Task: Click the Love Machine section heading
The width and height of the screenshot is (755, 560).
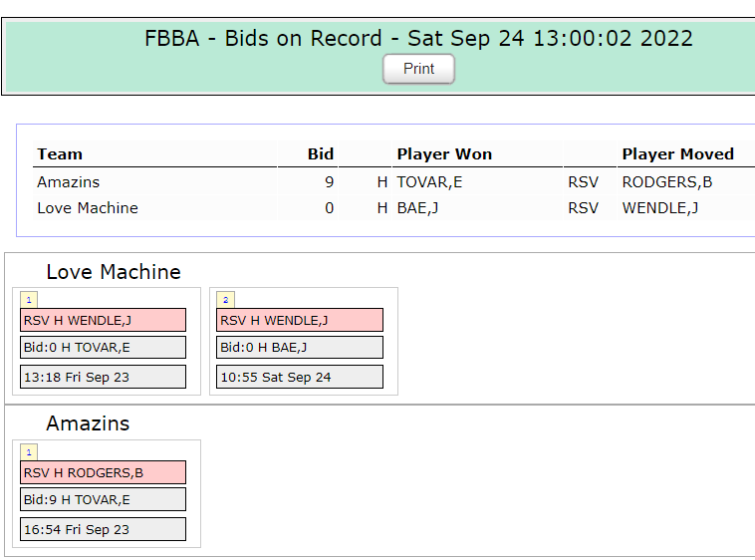Action: 114,272
